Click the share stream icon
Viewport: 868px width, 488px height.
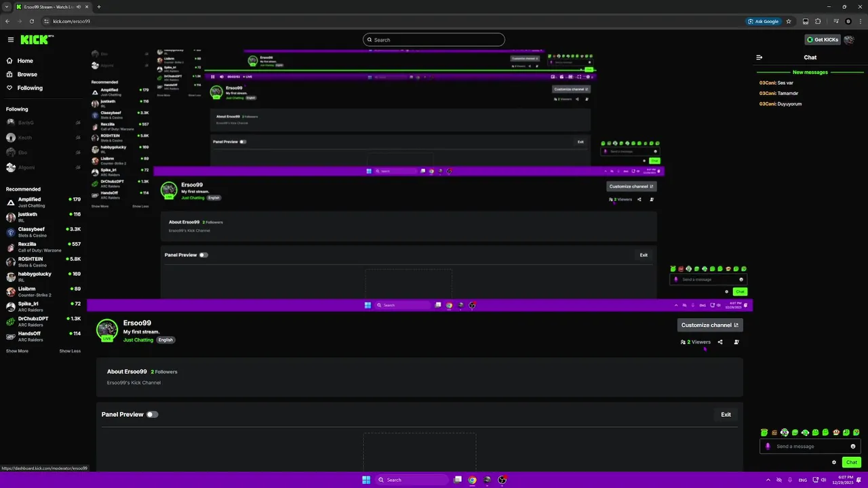(x=720, y=342)
